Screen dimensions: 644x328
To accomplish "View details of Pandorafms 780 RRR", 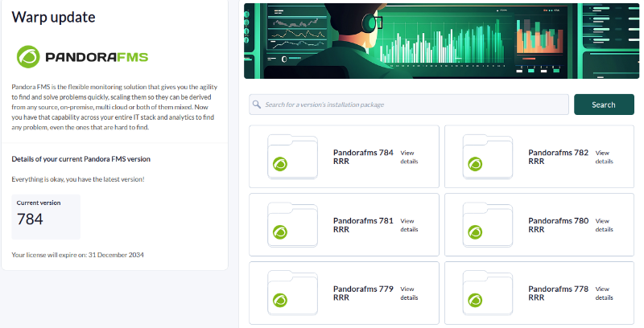I will pyautogui.click(x=605, y=225).
